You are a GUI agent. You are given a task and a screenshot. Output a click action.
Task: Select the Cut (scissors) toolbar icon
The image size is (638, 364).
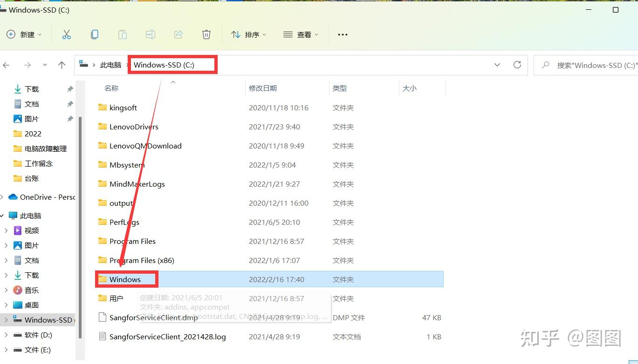coord(66,34)
